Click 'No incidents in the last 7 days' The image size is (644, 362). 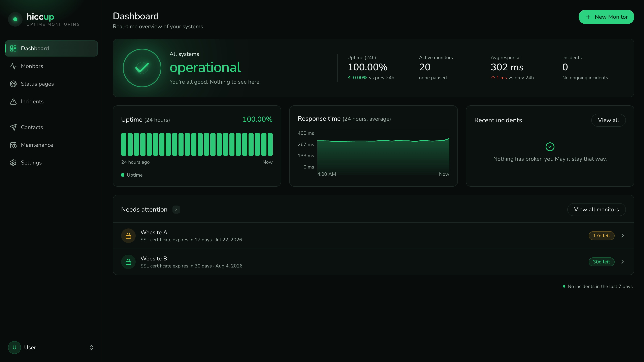(600, 287)
